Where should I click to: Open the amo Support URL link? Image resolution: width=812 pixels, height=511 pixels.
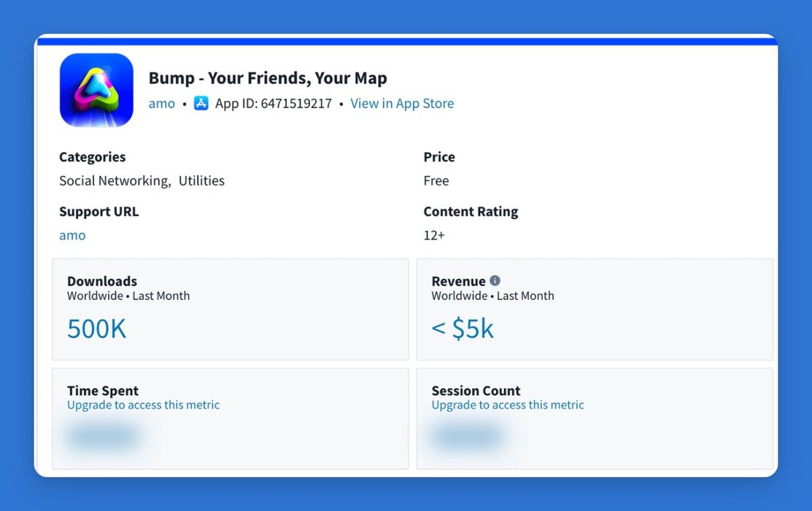pyautogui.click(x=72, y=235)
